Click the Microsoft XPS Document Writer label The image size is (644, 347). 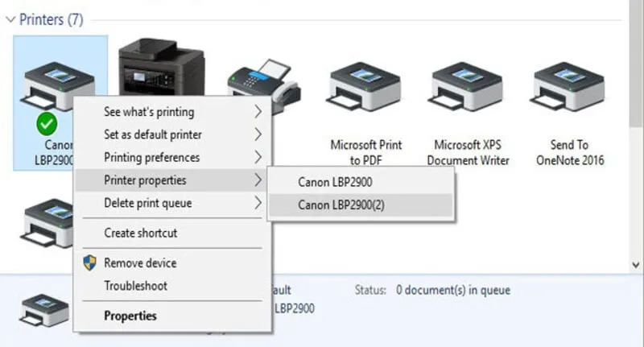point(468,152)
